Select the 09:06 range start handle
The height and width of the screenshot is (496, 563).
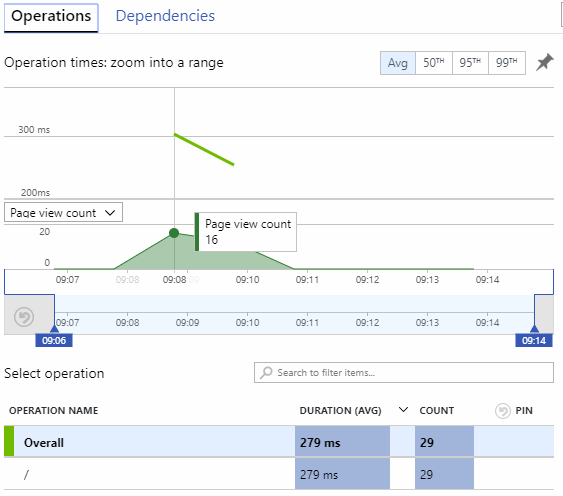54,340
